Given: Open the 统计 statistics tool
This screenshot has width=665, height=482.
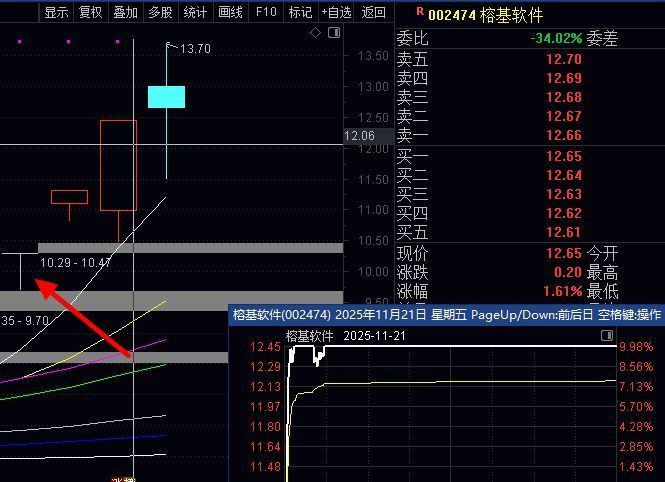Looking at the screenshot, I should pyautogui.click(x=195, y=12).
